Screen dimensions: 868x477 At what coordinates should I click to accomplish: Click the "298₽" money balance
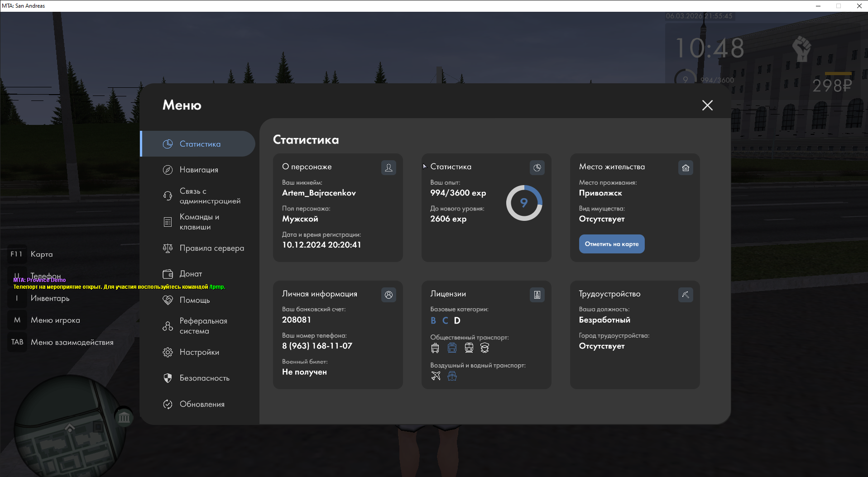tap(832, 86)
